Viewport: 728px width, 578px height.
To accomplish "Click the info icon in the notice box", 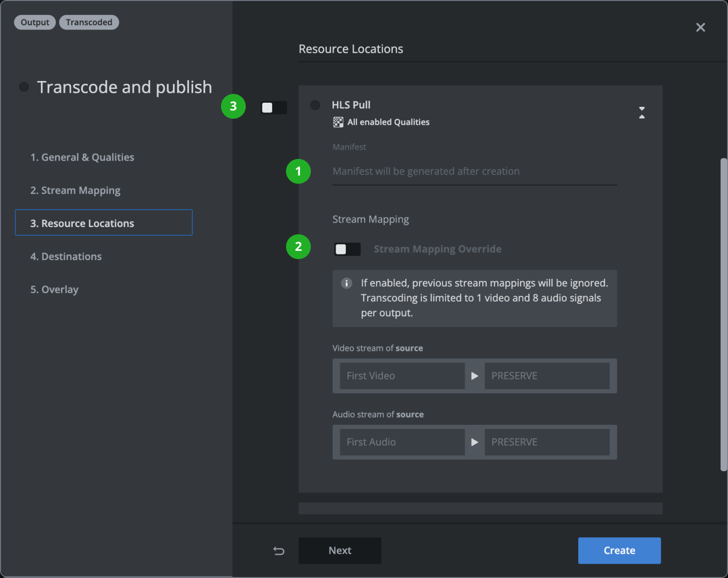I will (346, 283).
